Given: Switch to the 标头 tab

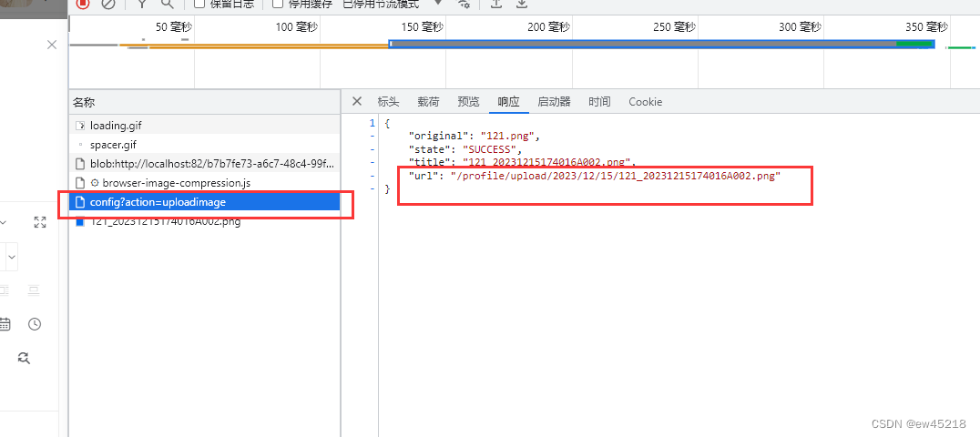Looking at the screenshot, I should (x=388, y=102).
